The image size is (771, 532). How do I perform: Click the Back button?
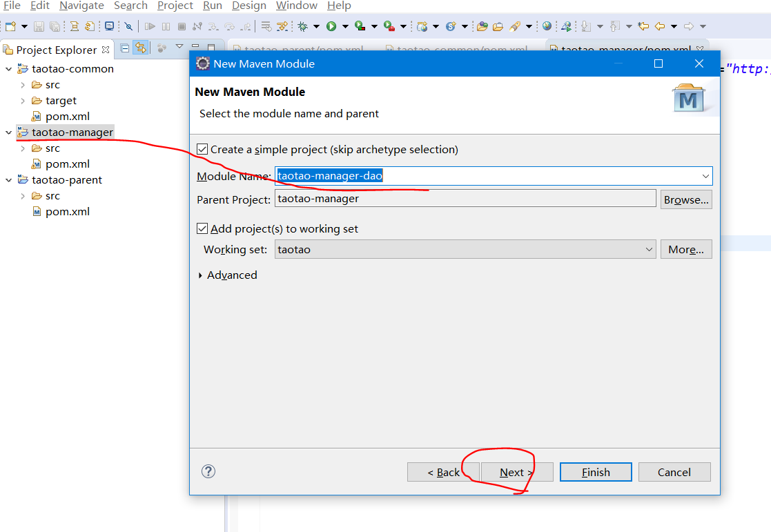[444, 472]
